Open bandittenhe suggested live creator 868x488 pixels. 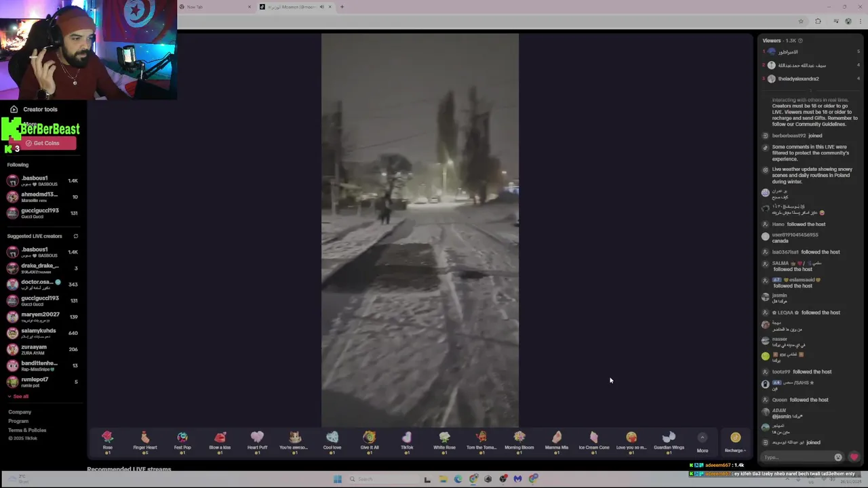pos(42,365)
